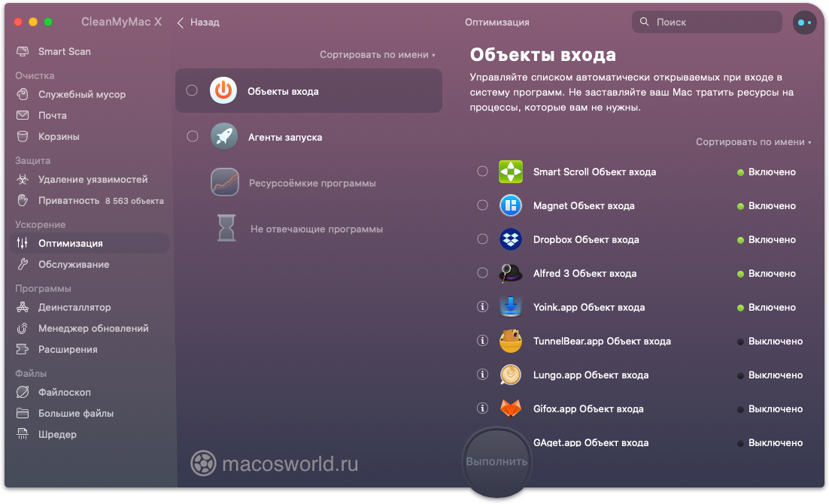The image size is (829, 504).
Task: Click the Удаление уязвимостей biohazard icon
Action: coord(23,179)
